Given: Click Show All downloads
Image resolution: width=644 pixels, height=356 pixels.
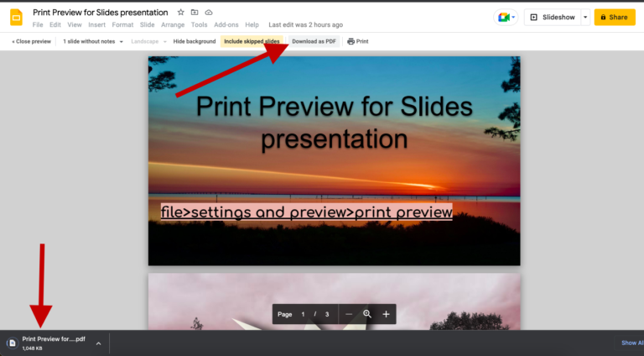Looking at the screenshot, I should [632, 343].
